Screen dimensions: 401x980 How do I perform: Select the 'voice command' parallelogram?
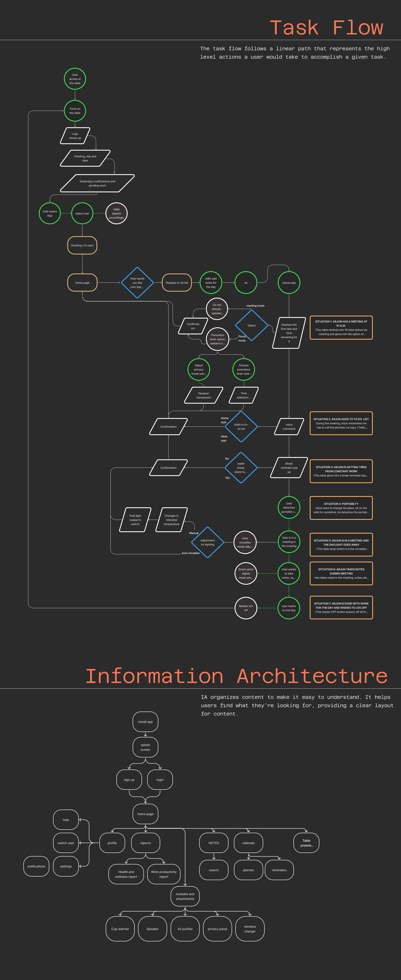289,426
